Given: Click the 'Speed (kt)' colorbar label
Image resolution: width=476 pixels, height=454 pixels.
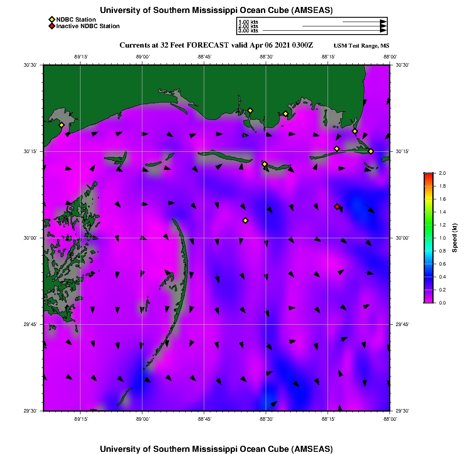Looking at the screenshot, I should (454, 238).
